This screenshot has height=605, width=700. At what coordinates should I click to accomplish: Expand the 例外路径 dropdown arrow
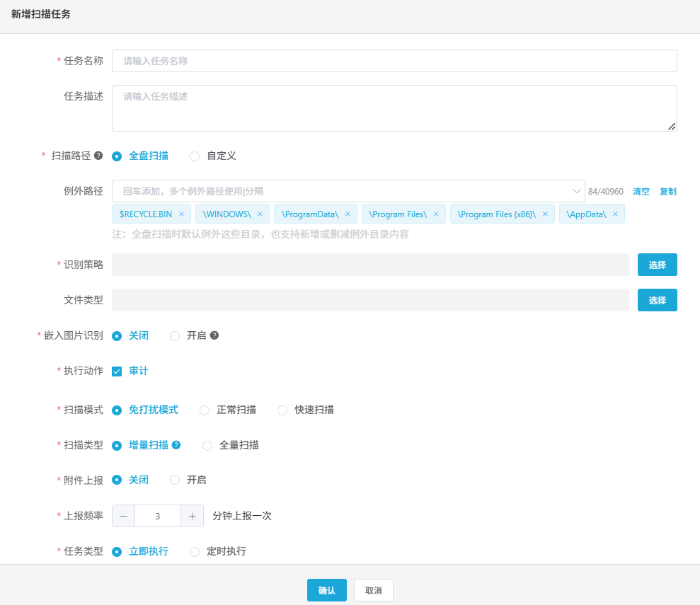[576, 191]
